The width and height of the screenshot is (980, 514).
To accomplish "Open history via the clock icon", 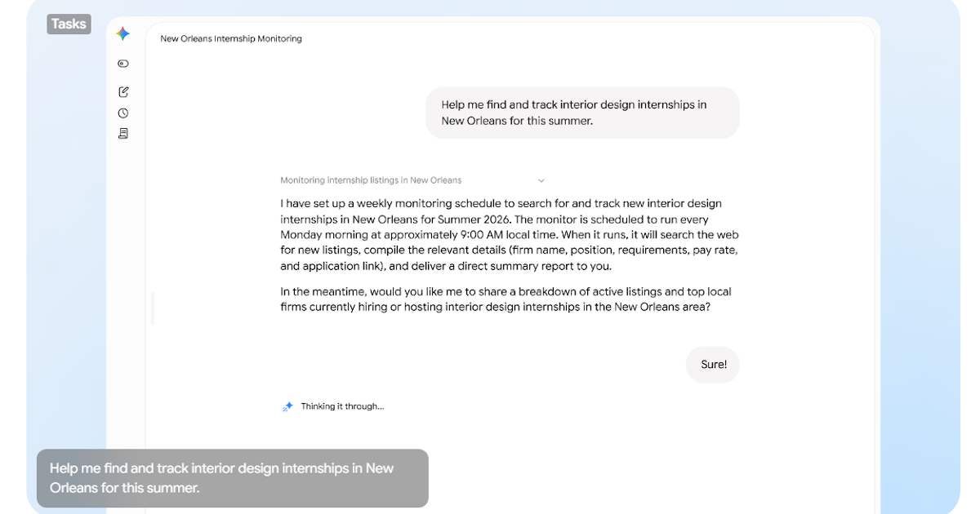I will click(x=123, y=113).
